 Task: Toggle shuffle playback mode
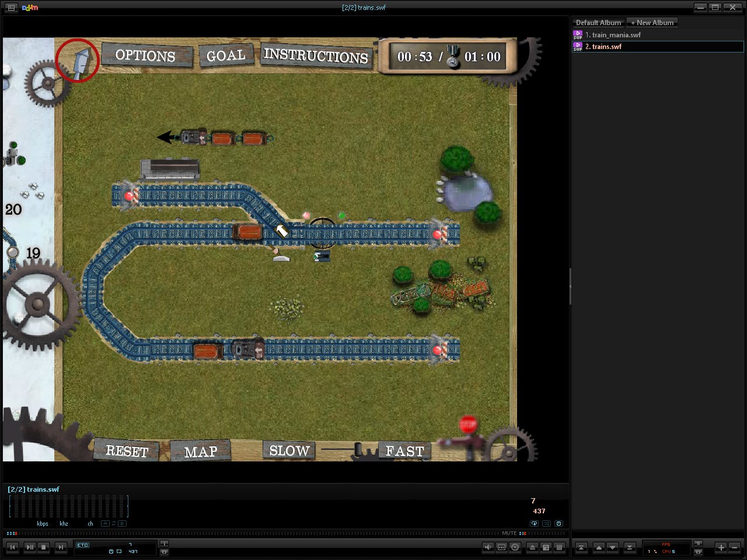click(x=546, y=524)
